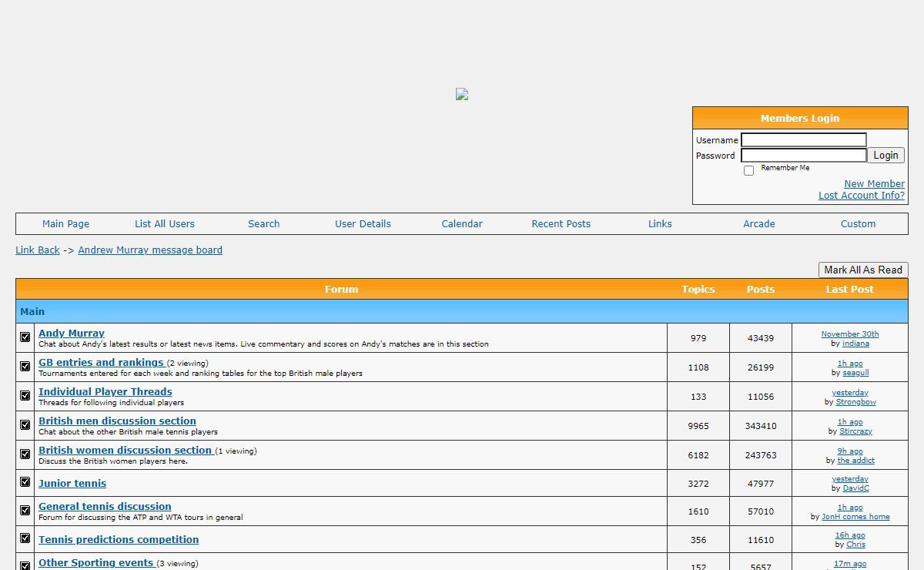
Task: Open the 9h ago last post link
Action: point(850,451)
